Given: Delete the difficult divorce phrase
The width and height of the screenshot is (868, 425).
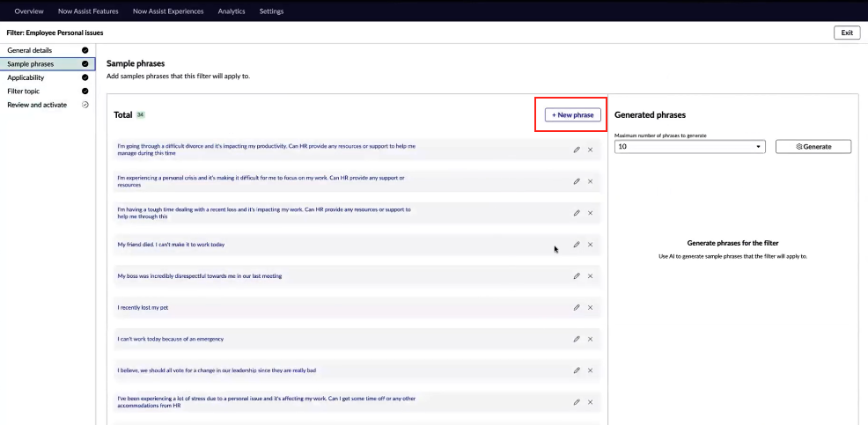Looking at the screenshot, I should pos(590,150).
